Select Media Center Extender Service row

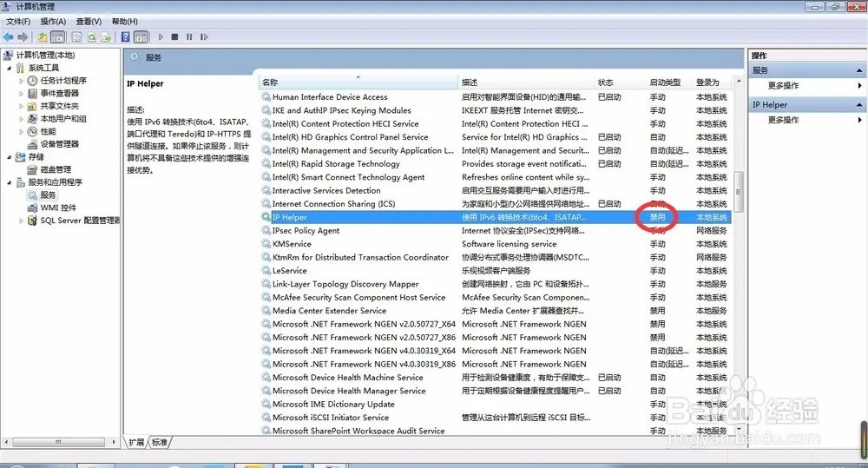(x=496, y=311)
